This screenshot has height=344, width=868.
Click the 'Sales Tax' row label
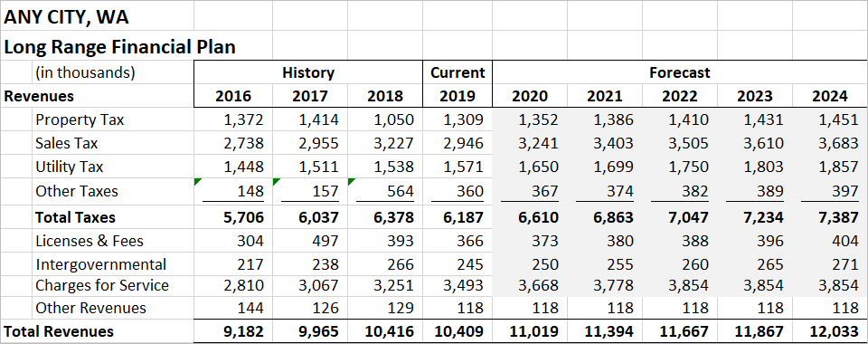tap(66, 143)
